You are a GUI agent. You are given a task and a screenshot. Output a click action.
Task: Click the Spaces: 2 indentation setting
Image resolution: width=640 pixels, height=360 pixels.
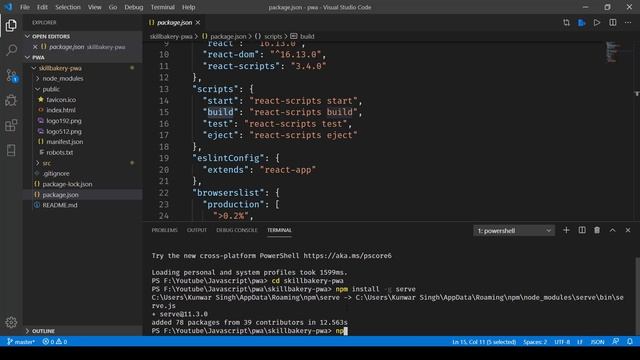[535, 342]
